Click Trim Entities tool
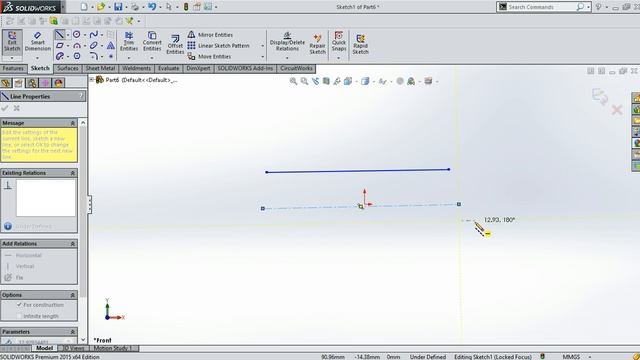Image resolution: width=640 pixels, height=360 pixels. pos(129,42)
